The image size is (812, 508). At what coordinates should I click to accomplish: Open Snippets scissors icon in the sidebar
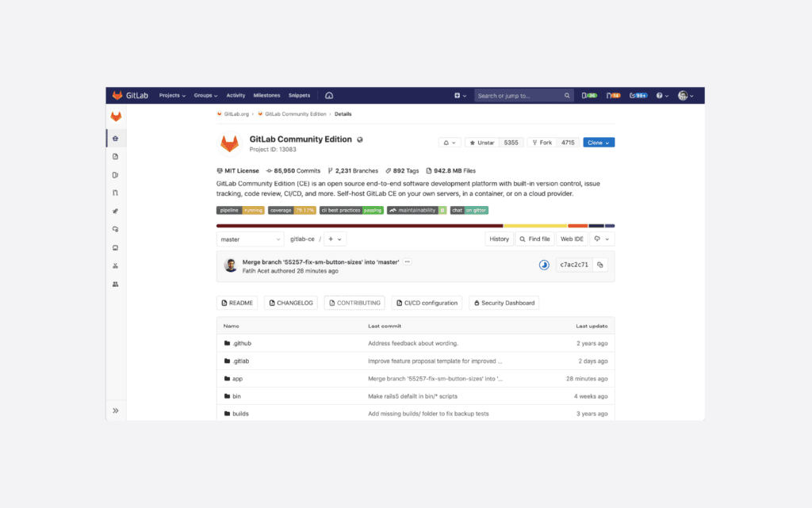tap(116, 266)
